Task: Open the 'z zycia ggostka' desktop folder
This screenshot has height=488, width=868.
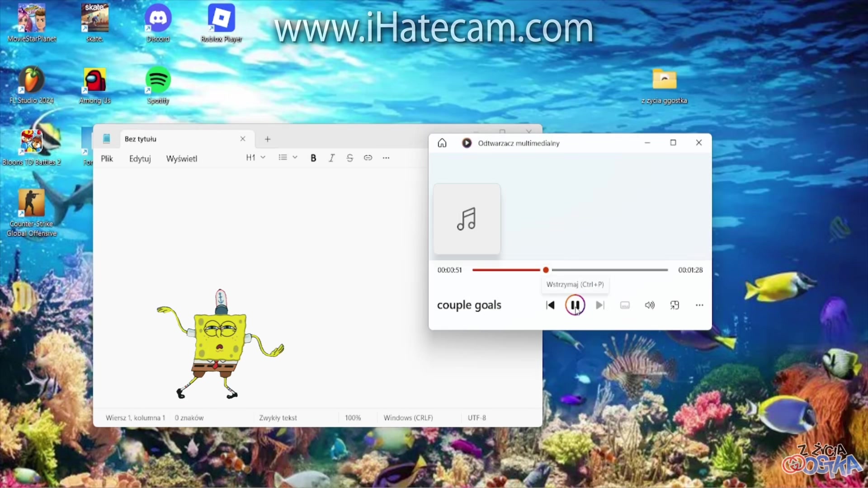Action: coord(664,86)
